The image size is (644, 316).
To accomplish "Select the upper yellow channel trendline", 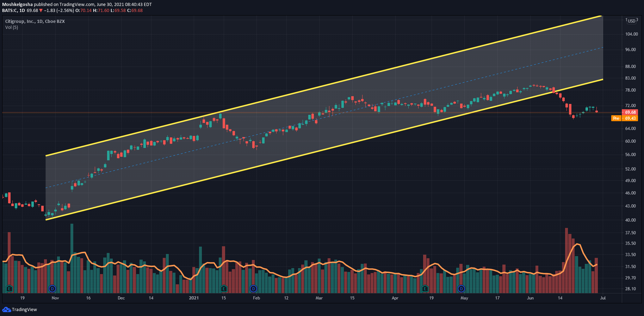I will (323, 86).
